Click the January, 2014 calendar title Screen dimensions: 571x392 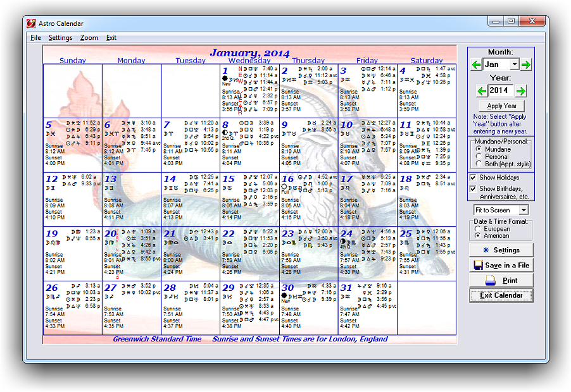[250, 53]
